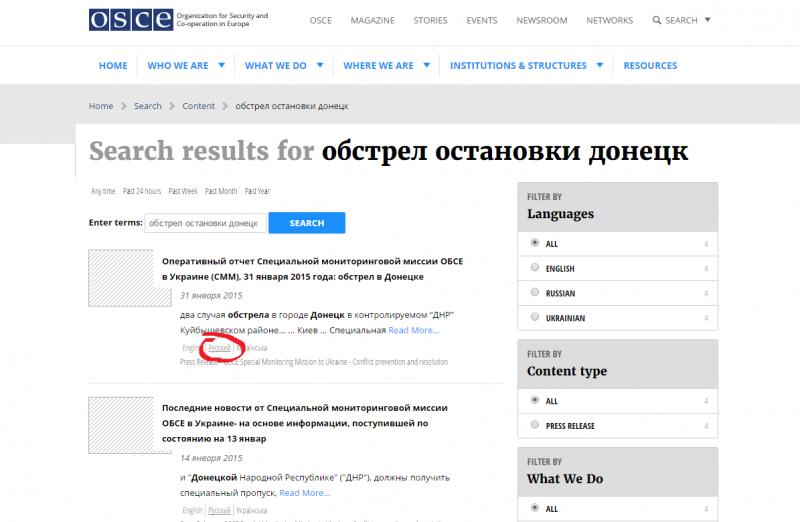Filter results by Past Month
The height and width of the screenshot is (522, 800).
(x=221, y=191)
